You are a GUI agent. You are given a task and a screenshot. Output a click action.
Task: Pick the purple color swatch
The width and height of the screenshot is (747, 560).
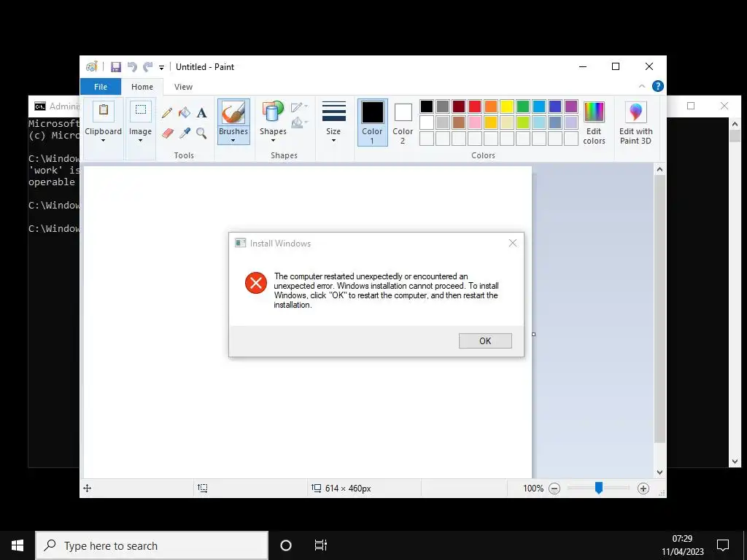[571, 106]
